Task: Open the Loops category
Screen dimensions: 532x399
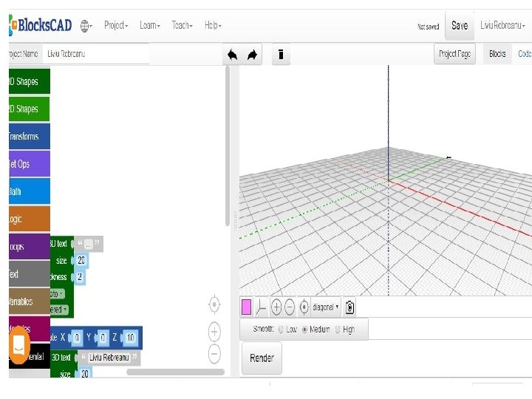Action: click(30, 246)
